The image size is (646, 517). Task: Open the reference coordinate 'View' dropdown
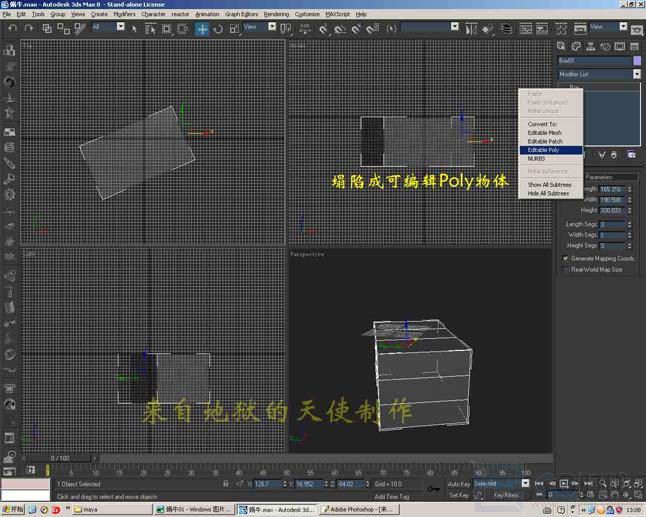272,27
